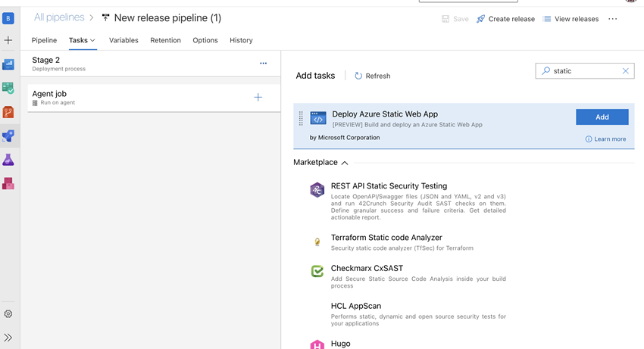Select Deploy Azure Static Web App title
This screenshot has height=349, width=644.
[x=385, y=114]
